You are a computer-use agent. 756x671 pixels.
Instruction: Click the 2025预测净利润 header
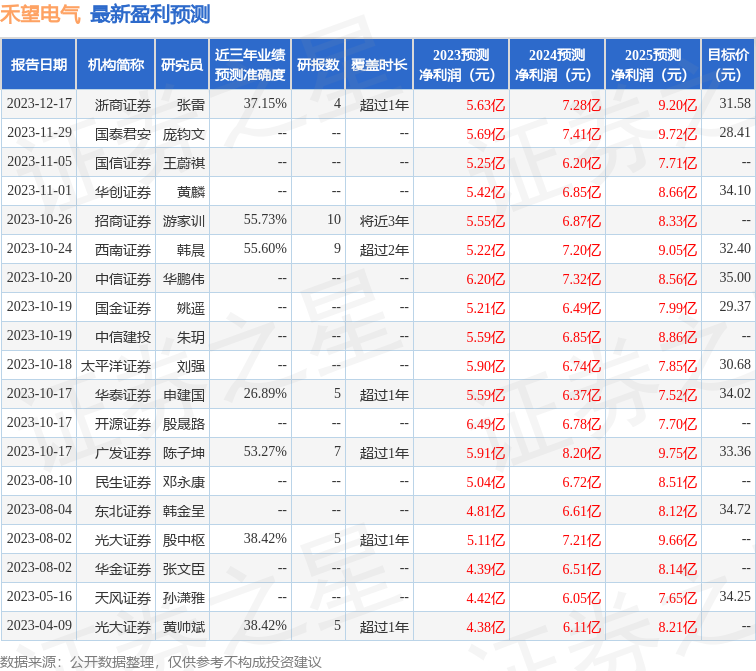[653, 65]
